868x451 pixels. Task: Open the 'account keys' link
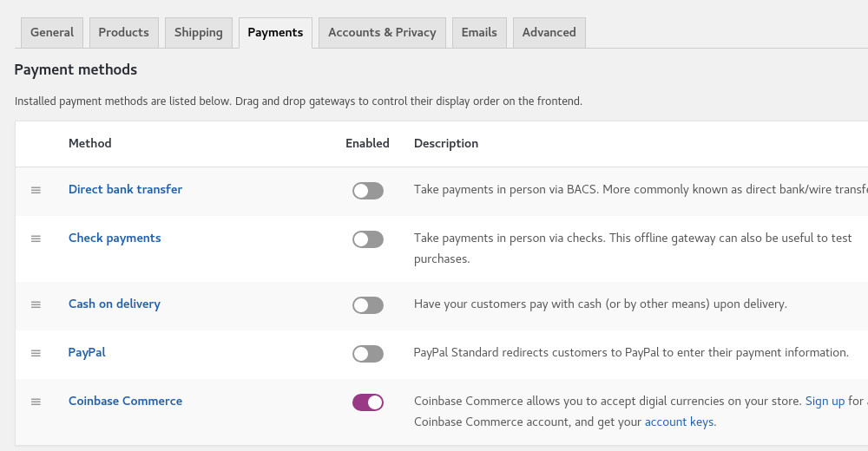(x=679, y=422)
